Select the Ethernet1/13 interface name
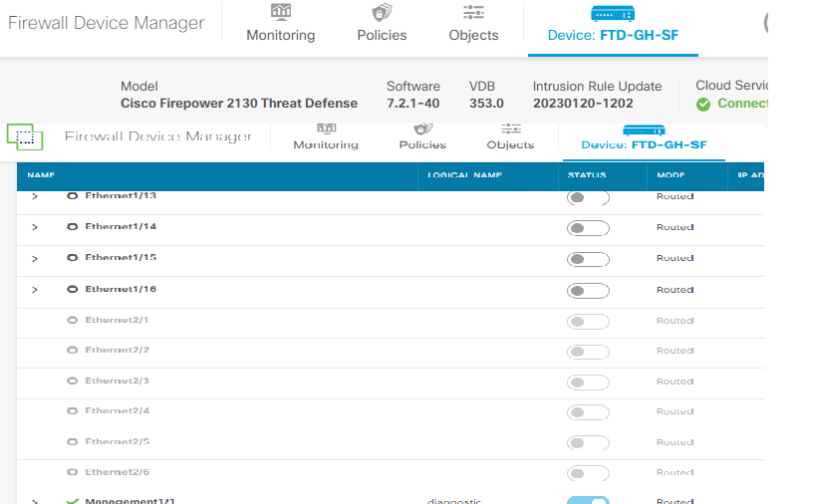This screenshot has width=816, height=504. (121, 195)
